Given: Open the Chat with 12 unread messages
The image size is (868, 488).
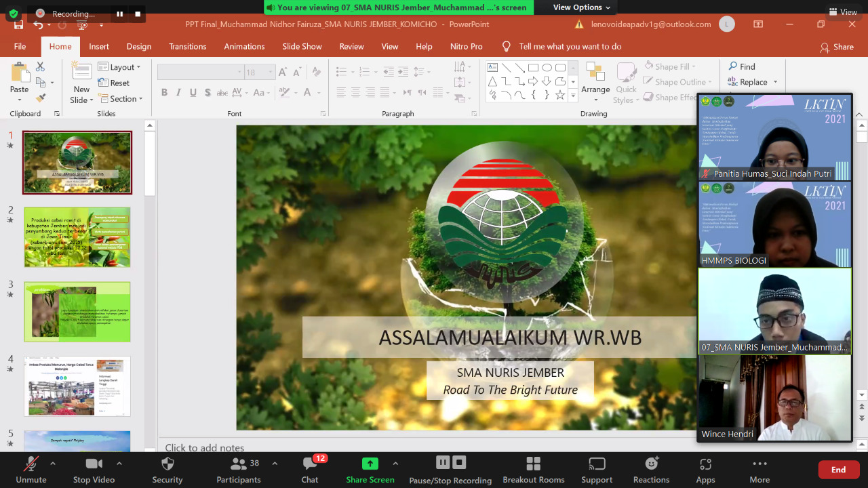Looking at the screenshot, I should coord(309,468).
